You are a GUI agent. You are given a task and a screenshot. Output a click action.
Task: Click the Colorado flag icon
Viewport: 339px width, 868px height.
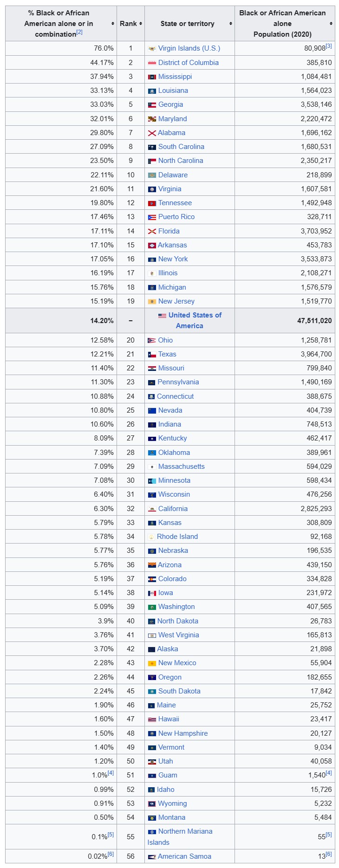[152, 579]
